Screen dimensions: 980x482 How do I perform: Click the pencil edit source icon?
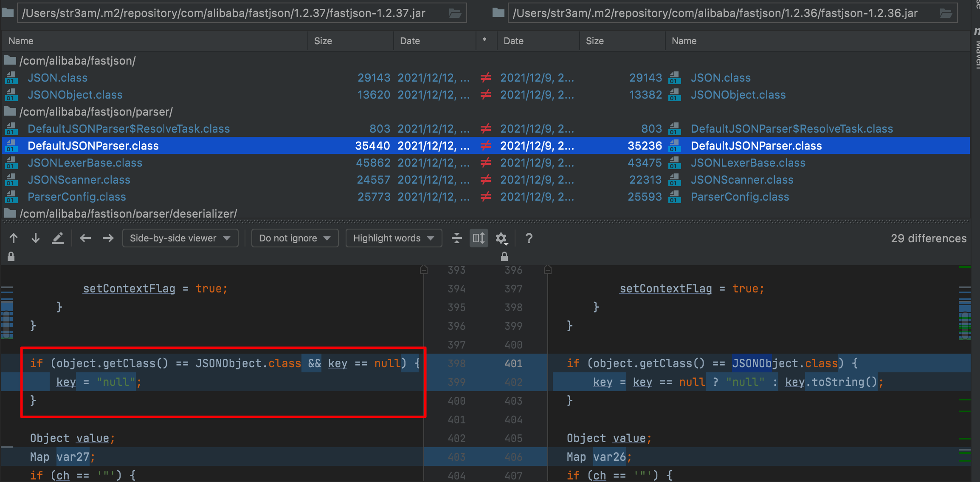point(58,238)
